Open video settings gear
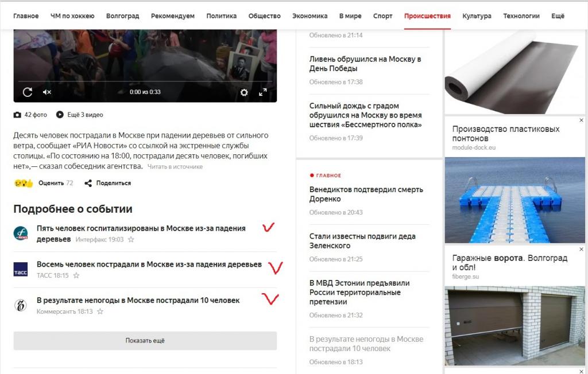Image resolution: width=588 pixels, height=374 pixels. (x=244, y=92)
